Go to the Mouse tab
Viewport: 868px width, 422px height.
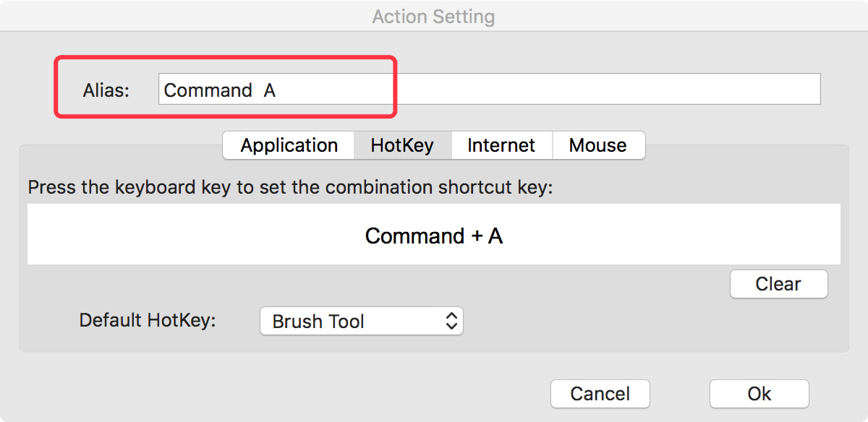(597, 145)
